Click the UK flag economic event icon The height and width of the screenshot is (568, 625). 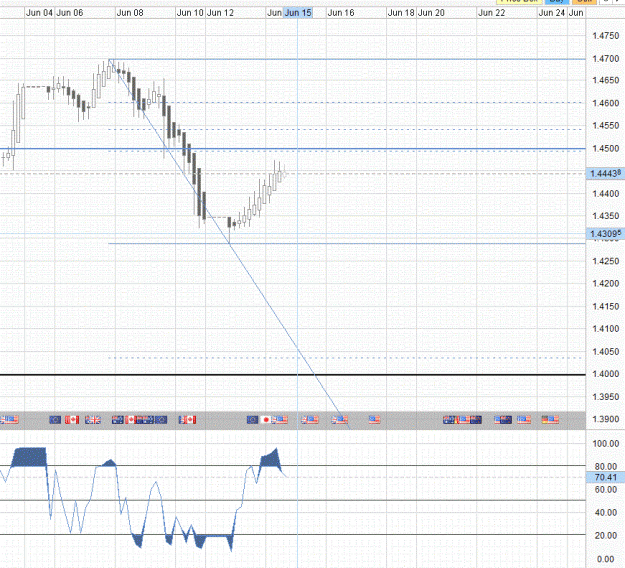tap(93, 420)
